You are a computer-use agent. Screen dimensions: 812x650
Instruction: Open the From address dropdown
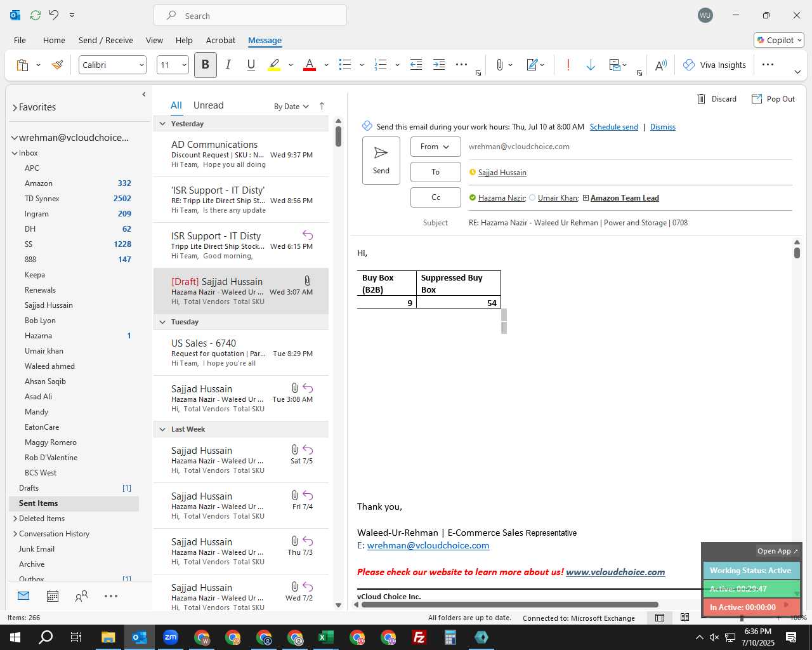click(435, 147)
